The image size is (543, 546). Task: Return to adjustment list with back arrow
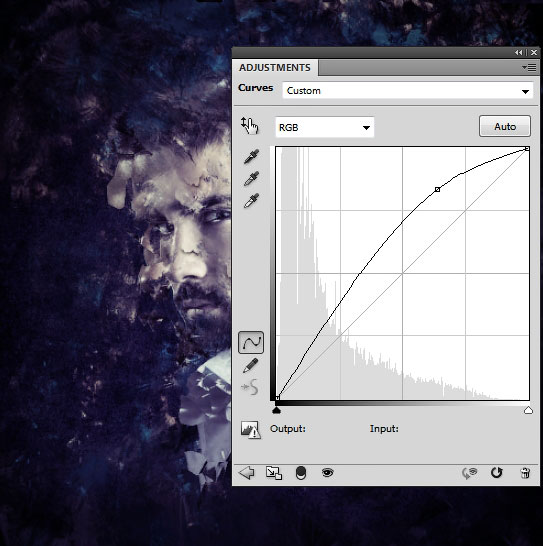point(247,473)
